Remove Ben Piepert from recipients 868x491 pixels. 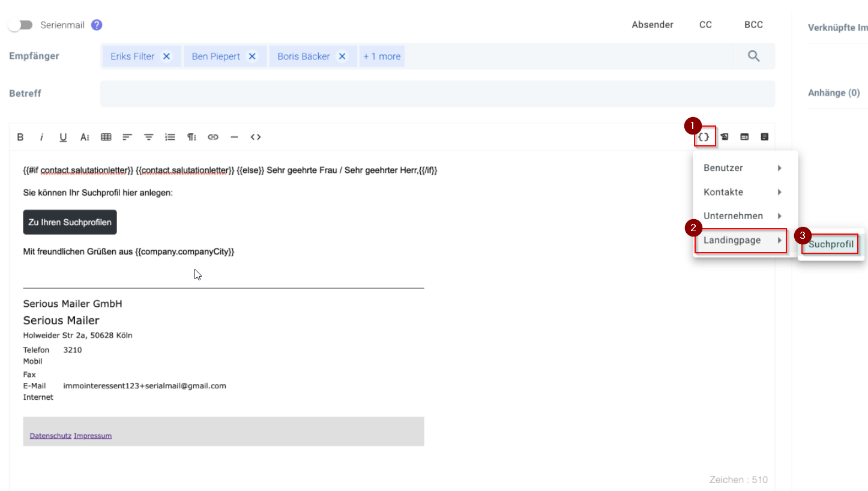[252, 56]
